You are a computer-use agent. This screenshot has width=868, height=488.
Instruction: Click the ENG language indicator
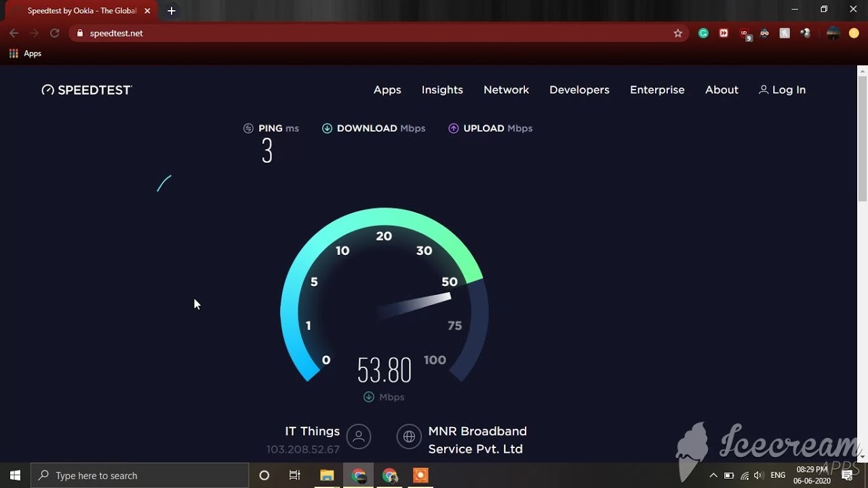[x=778, y=475]
